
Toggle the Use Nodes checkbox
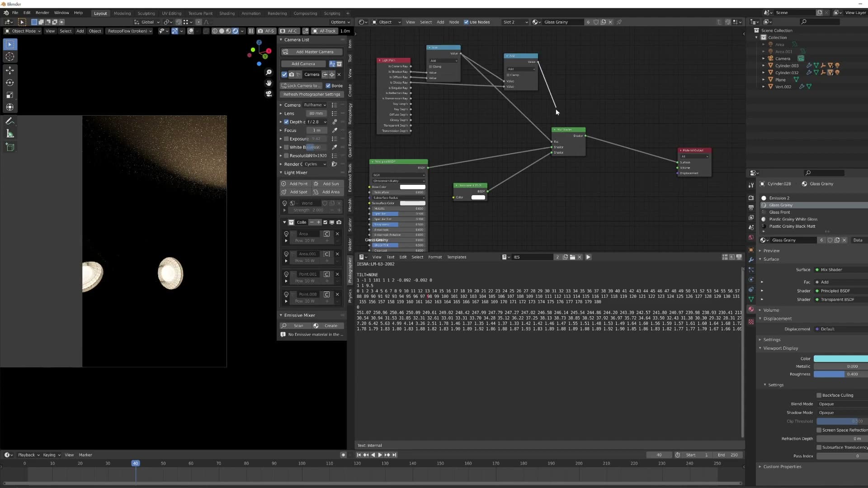(466, 22)
